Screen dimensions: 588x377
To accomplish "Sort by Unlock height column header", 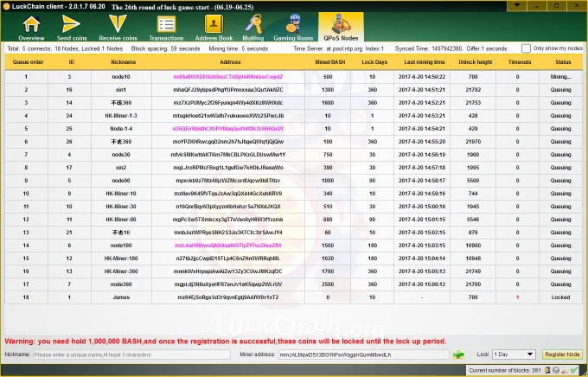I will (x=475, y=62).
